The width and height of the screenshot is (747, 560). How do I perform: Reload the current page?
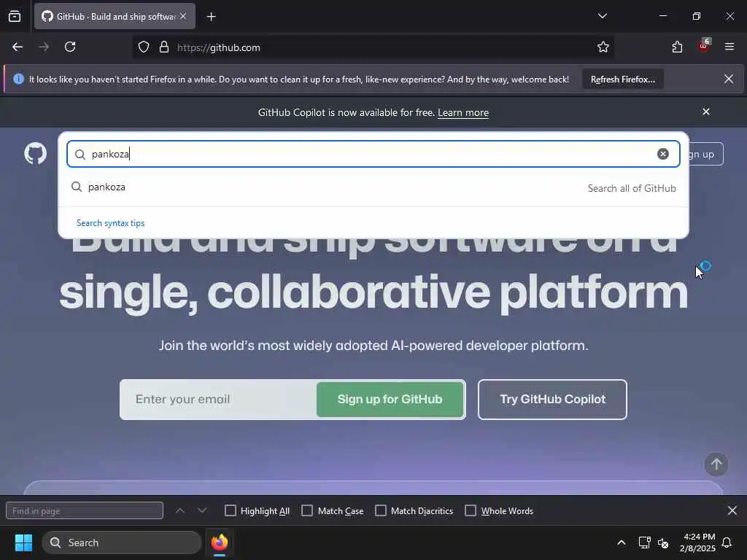coord(70,47)
